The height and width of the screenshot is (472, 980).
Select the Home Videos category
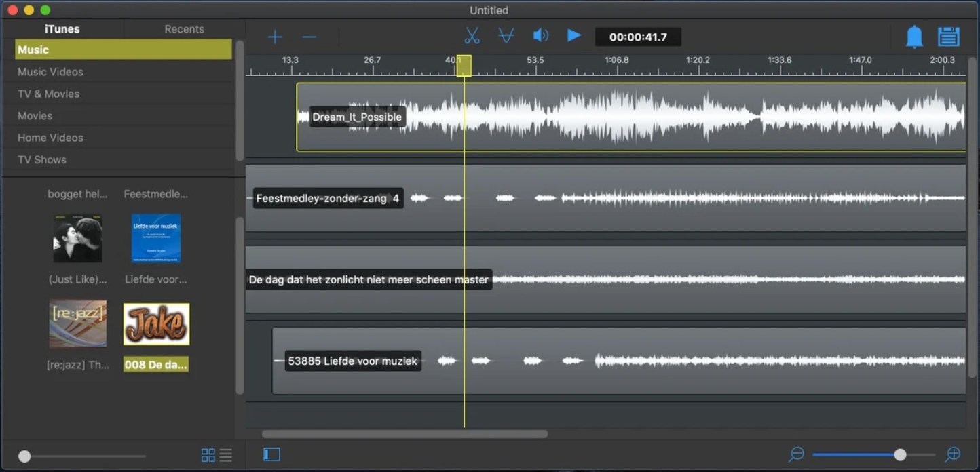(124, 138)
